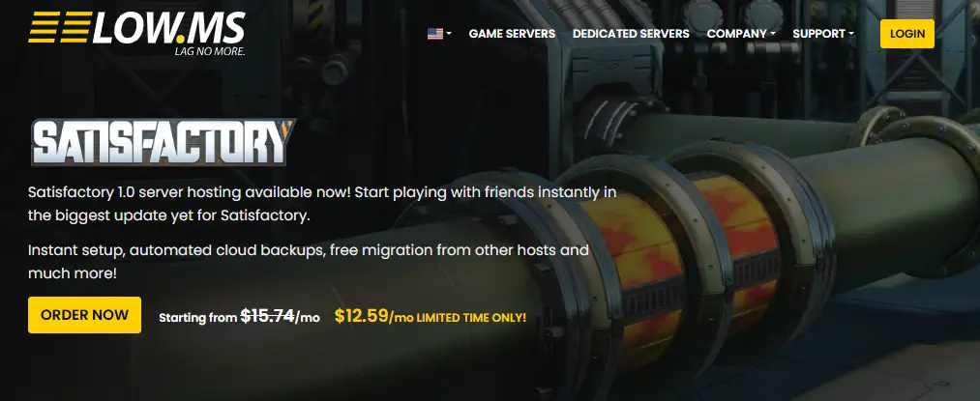Screen dimensions: 980x401
Task: Click the Satisfactory 1.0 server hosting paragraph
Action: coord(322,204)
